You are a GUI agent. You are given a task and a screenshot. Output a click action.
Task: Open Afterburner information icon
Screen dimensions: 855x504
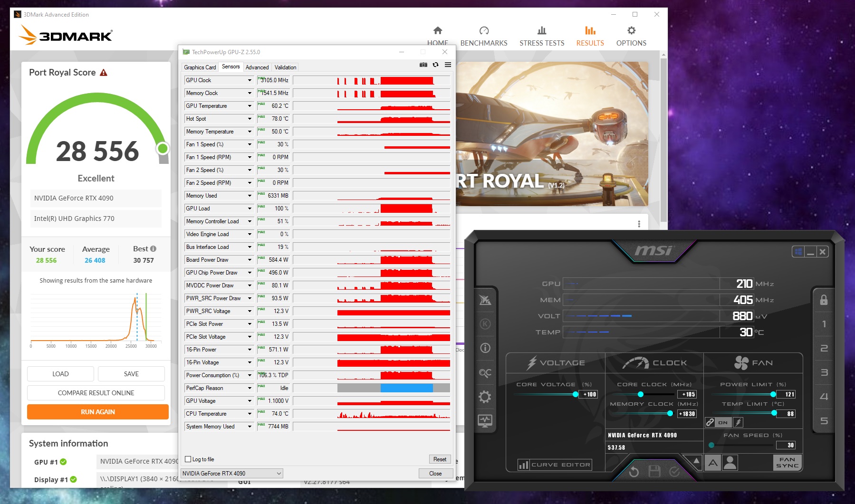pos(485,348)
